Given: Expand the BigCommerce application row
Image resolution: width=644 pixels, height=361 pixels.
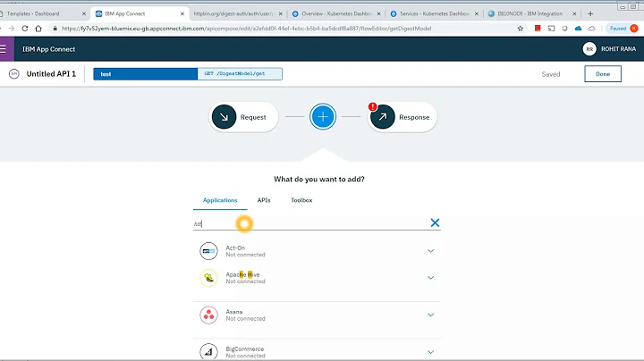Looking at the screenshot, I should (x=430, y=352).
